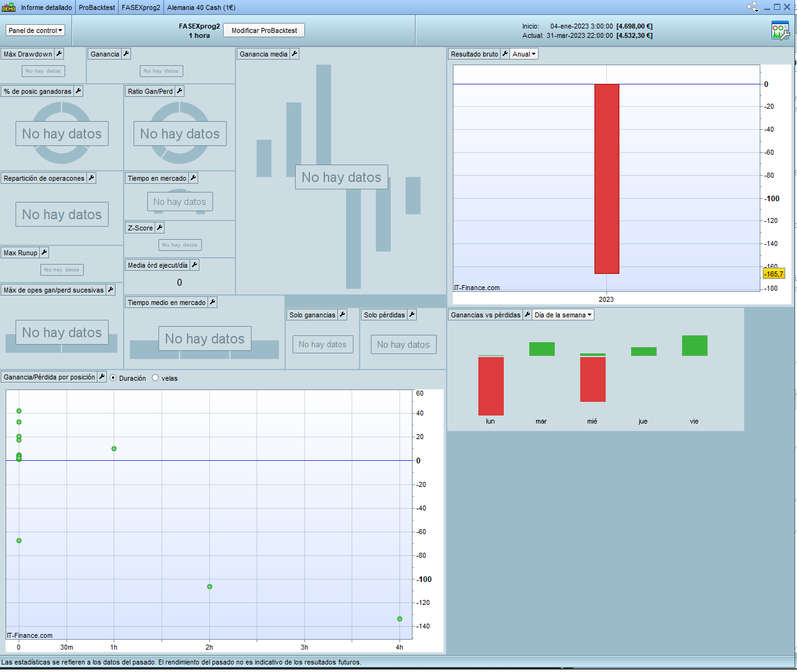Select Alemania 40 Cash (1€) tab
797x672 pixels.
tap(201, 7)
